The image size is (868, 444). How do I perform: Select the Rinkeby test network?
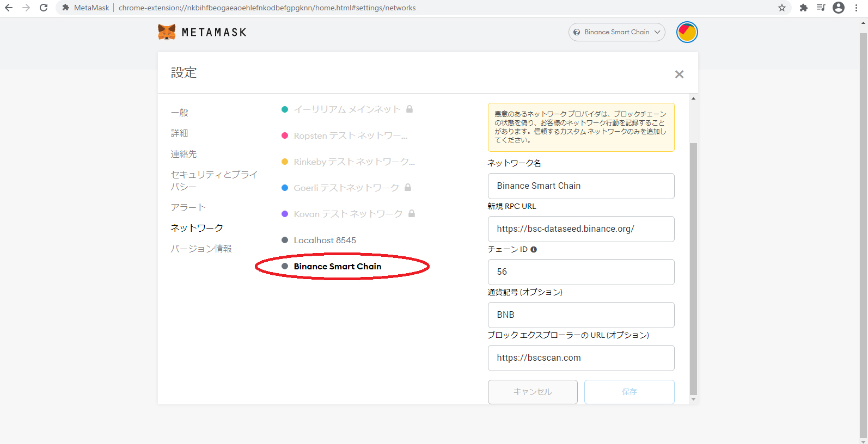point(348,162)
